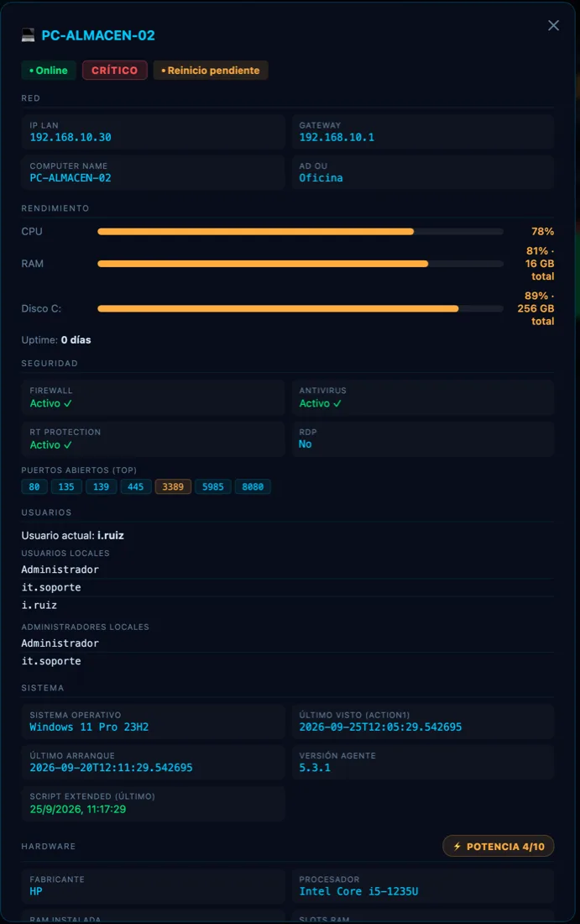The image size is (580, 924).
Task: Click Último Visto timestamp value
Action: pyautogui.click(x=380, y=727)
